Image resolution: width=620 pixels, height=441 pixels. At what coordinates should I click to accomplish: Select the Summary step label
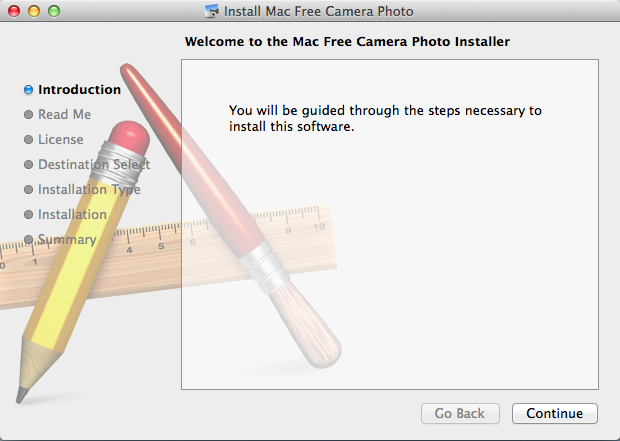coord(67,240)
